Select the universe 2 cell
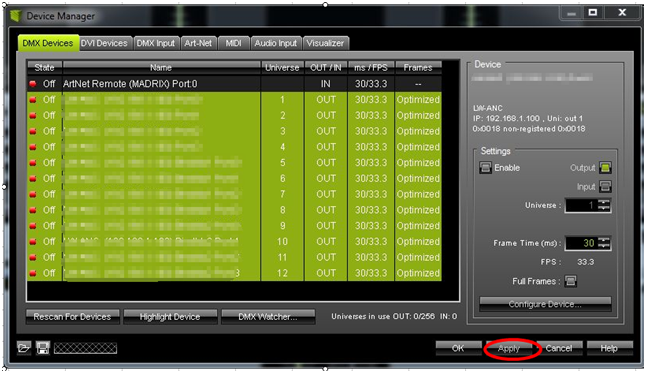This screenshot has width=646, height=373. tap(283, 115)
